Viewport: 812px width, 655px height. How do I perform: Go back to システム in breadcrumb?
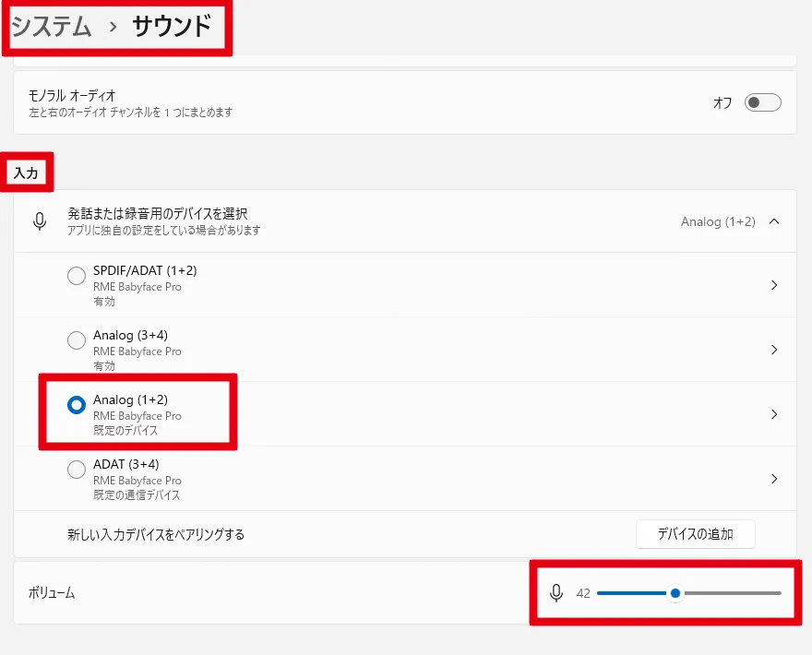[x=52, y=26]
